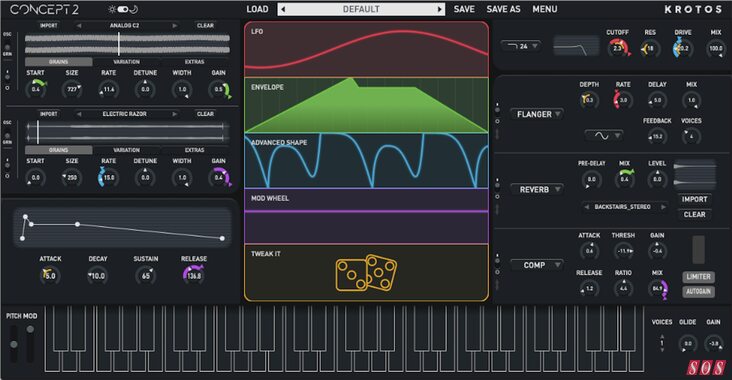The width and height of the screenshot is (732, 380).
Task: Click the next preset arrow beside DEFAULT
Action: (x=439, y=9)
